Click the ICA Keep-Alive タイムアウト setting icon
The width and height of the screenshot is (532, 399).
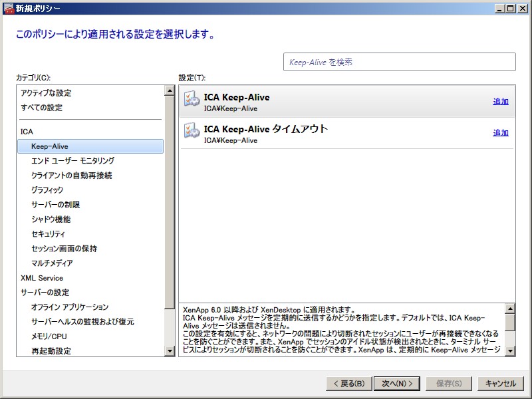192,133
